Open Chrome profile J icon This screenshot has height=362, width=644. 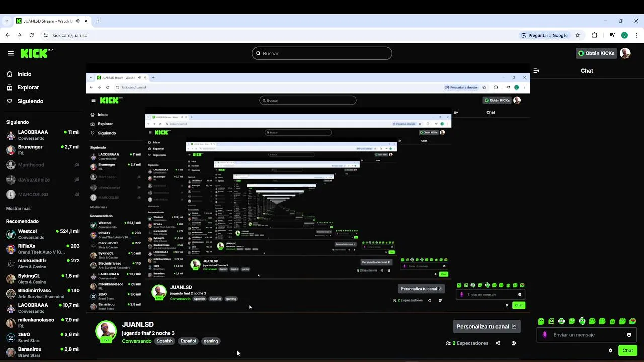click(x=624, y=35)
